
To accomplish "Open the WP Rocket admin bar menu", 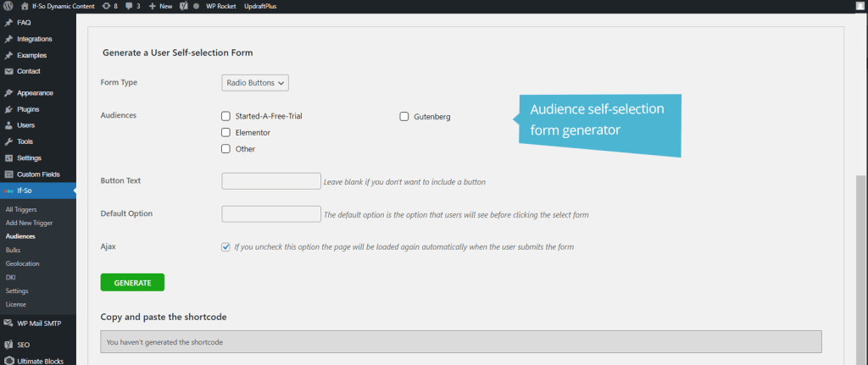I will [x=220, y=6].
